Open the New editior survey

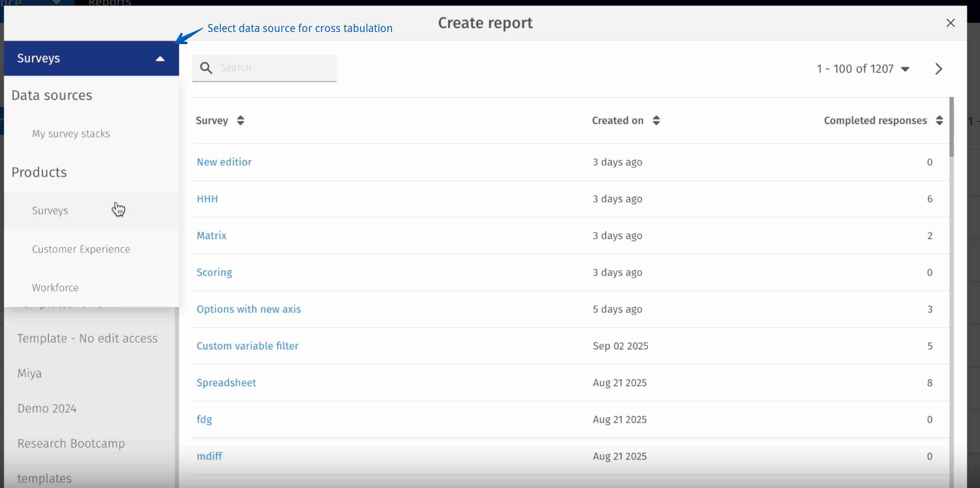[x=224, y=162]
